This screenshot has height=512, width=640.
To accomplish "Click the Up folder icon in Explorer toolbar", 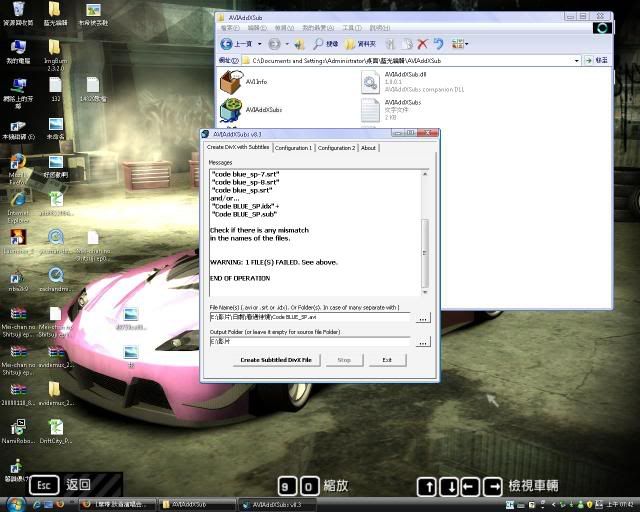I will 299,44.
